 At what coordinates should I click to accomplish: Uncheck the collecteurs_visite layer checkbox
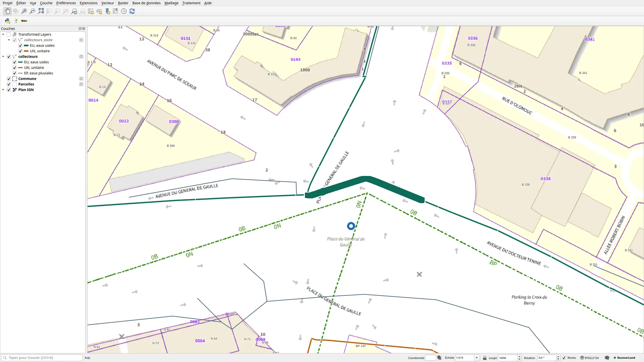(14, 40)
